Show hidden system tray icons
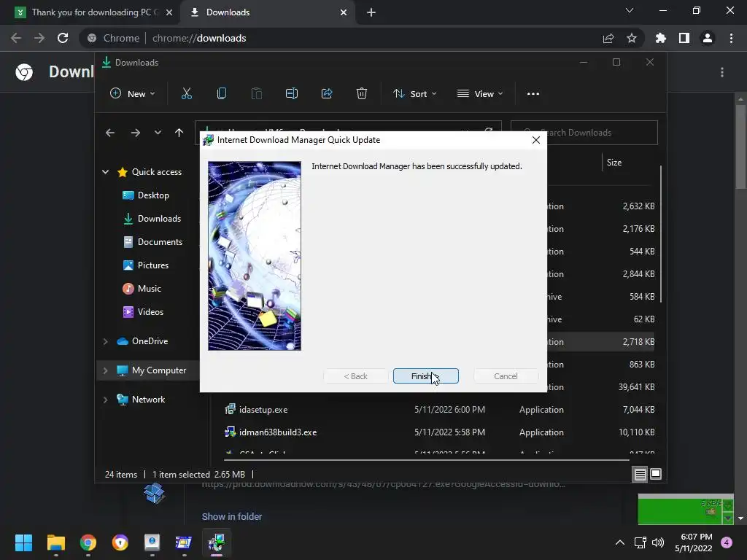Screen dimensions: 747x560 620,542
